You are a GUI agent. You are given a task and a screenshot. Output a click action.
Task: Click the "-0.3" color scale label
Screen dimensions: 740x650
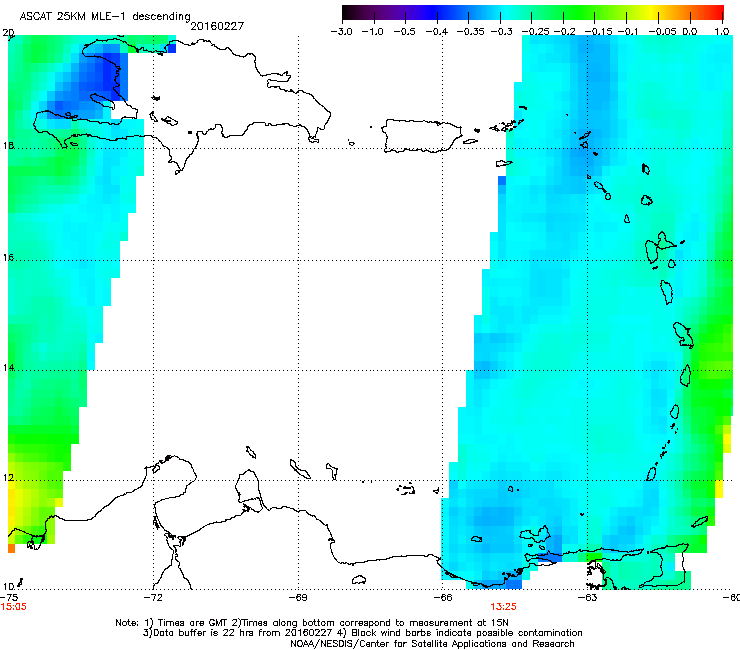(501, 32)
